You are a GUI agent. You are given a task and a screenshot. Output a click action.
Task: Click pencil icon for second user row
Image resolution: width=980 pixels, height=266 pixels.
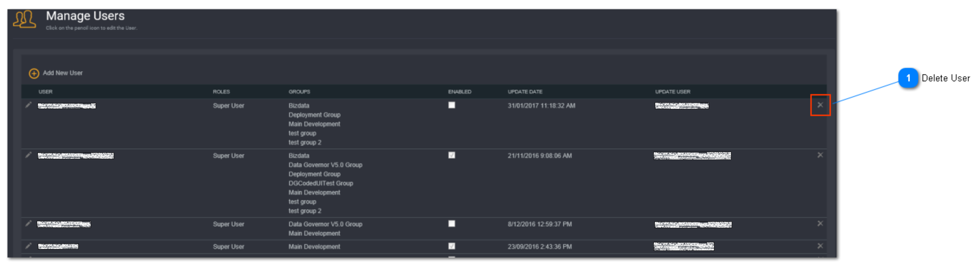pyautogui.click(x=28, y=155)
